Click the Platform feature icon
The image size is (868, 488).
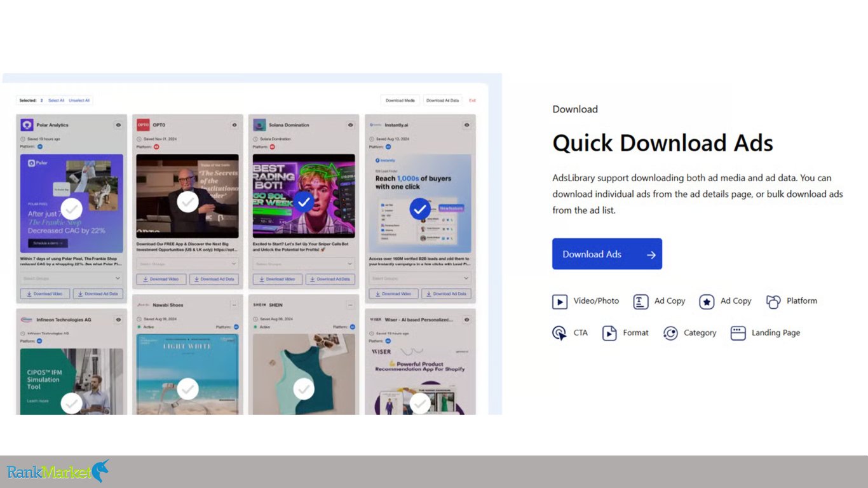click(x=773, y=302)
